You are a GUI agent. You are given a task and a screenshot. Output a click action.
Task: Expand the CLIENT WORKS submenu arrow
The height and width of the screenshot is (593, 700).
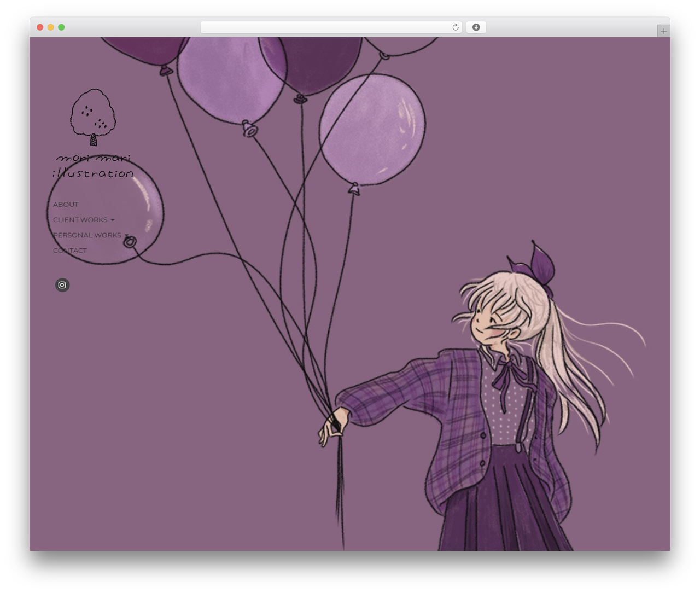(113, 220)
